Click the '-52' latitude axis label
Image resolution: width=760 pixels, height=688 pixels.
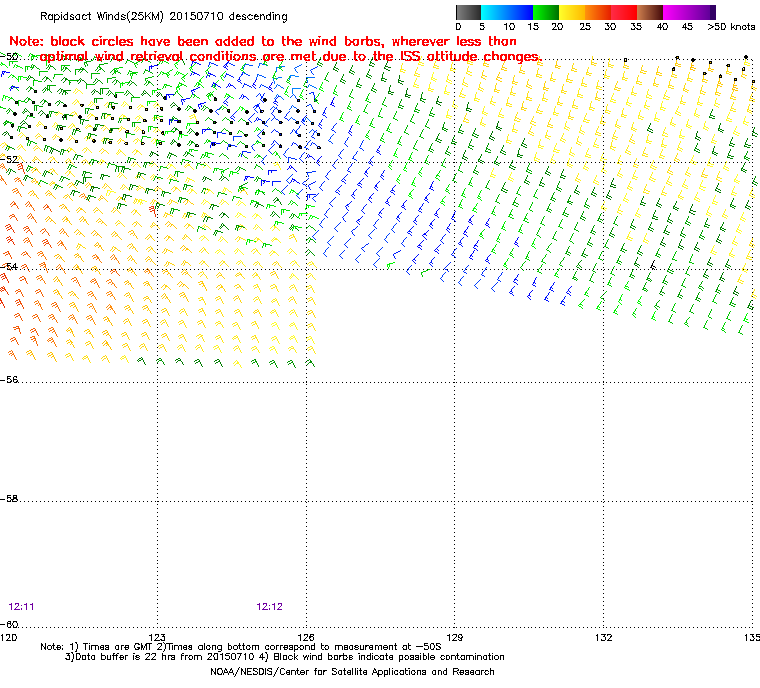[x=9, y=159]
